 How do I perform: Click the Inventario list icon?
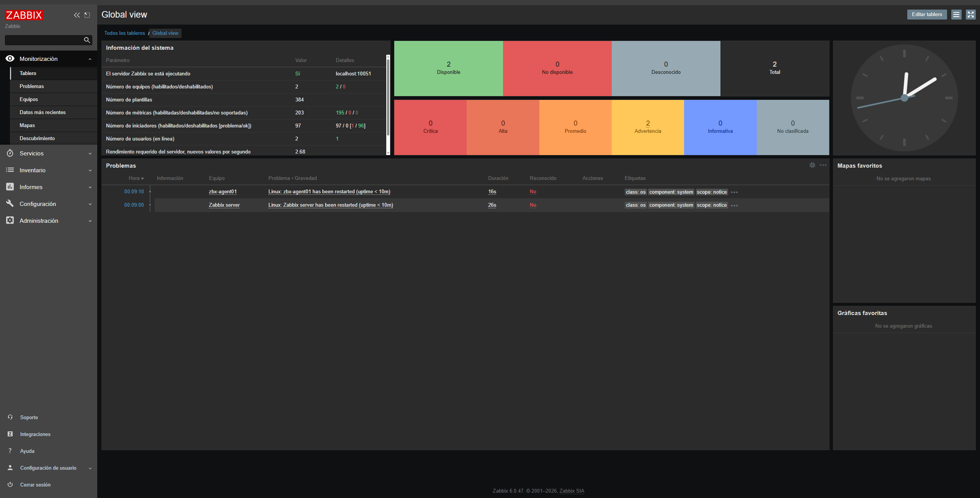tap(10, 170)
